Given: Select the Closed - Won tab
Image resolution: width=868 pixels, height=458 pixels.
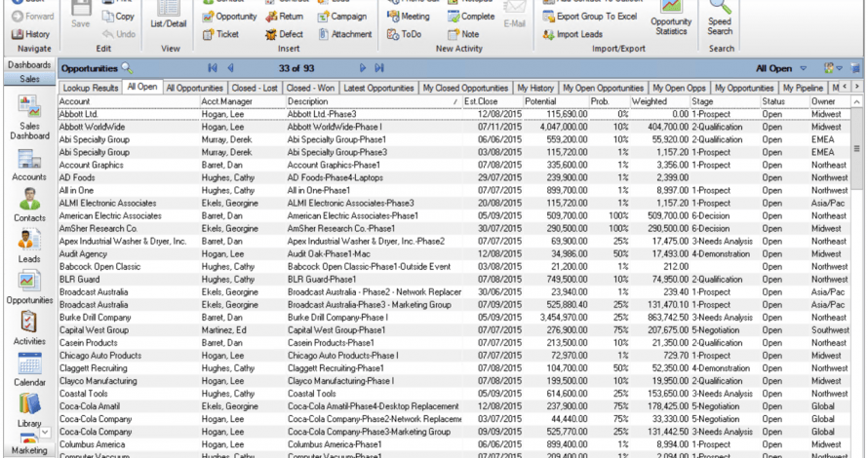Looking at the screenshot, I should click(310, 88).
